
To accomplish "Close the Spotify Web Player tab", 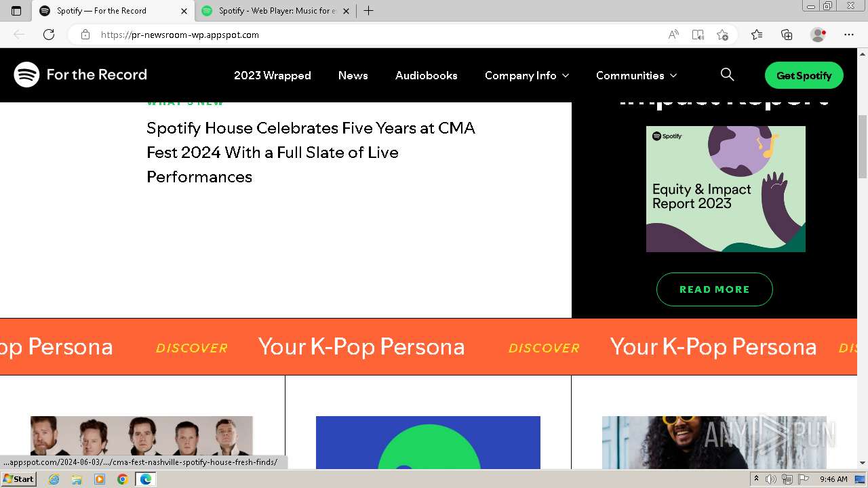I will [347, 11].
